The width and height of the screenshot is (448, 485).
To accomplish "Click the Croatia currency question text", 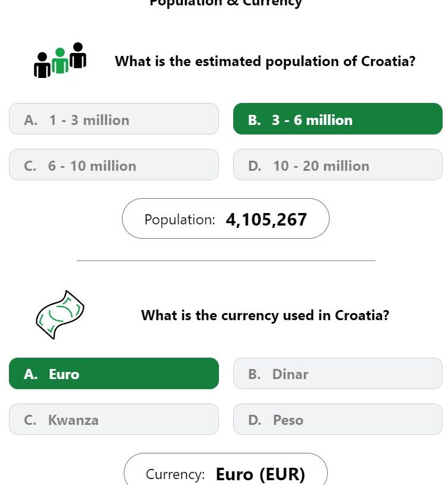I will click(x=265, y=315).
